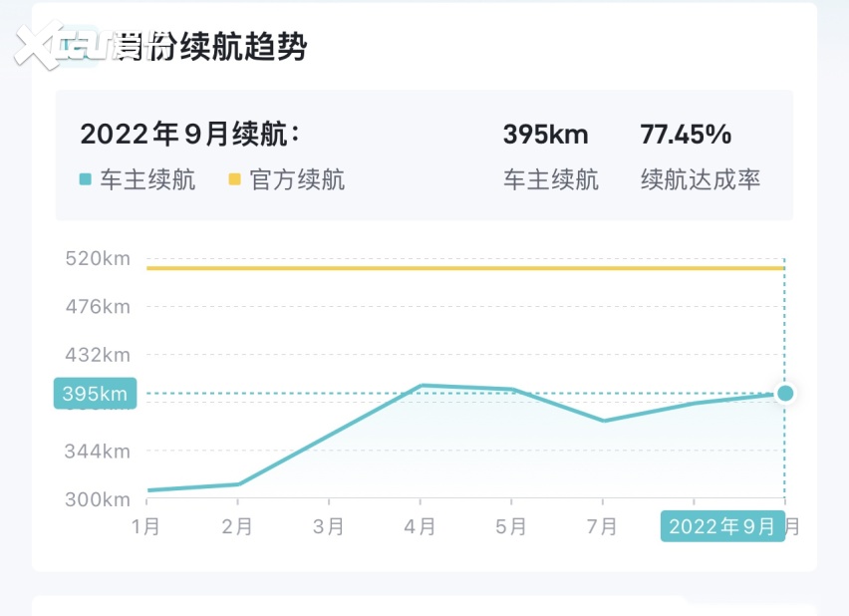849x616 pixels.
Task: Click the 续航达成率 label
Action: [701, 180]
